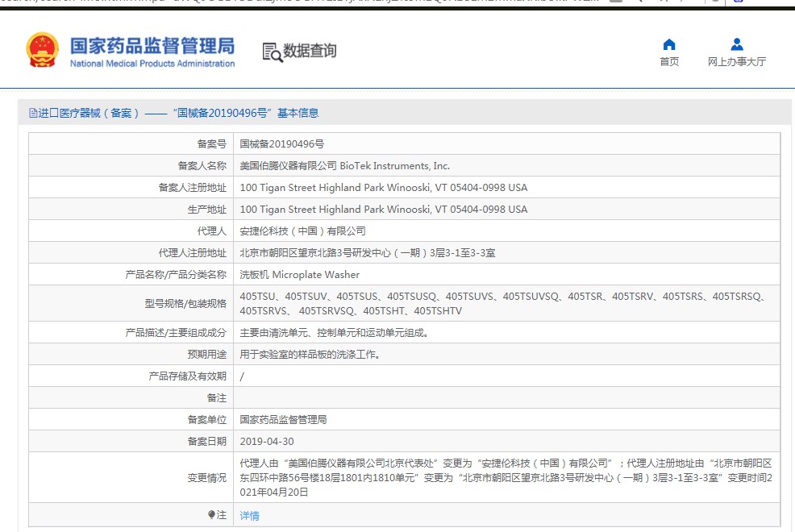The image size is (795, 532).
Task: Open 网上办事大厅 via the person icon
Action: point(737,44)
